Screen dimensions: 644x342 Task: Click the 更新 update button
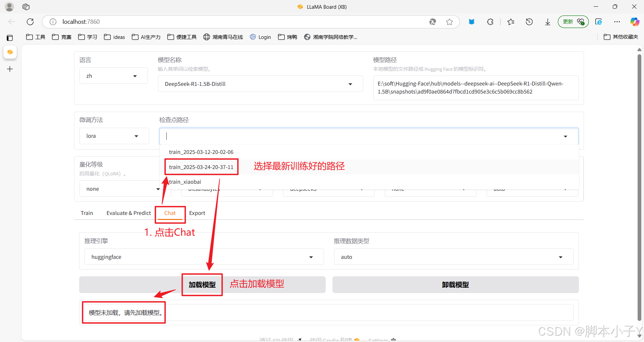tap(573, 22)
